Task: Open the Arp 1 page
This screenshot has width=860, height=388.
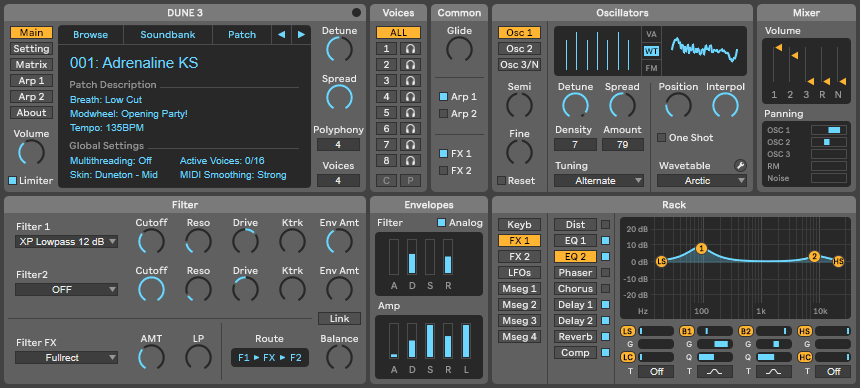Action: [31, 81]
